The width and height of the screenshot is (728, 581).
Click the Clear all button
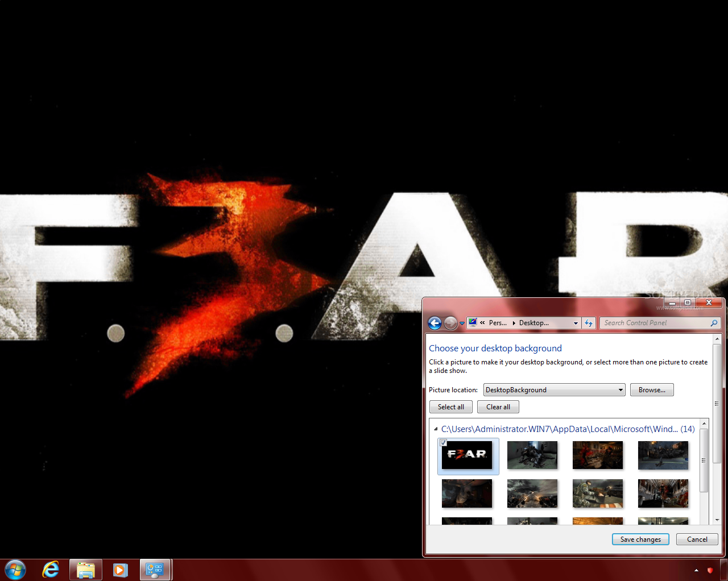(x=498, y=407)
